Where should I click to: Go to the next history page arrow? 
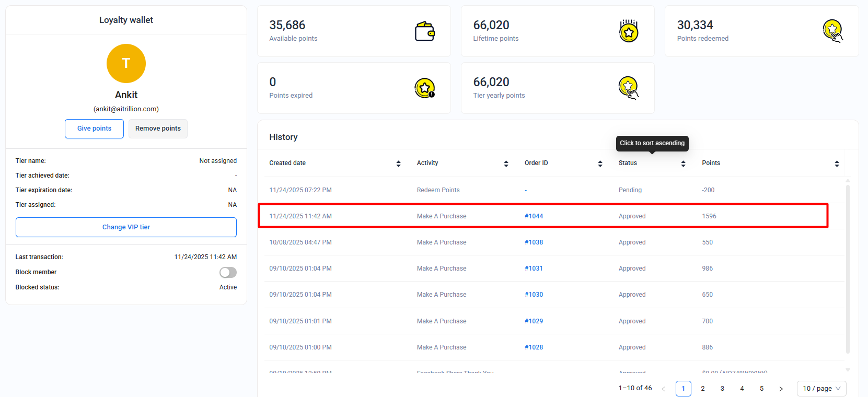point(781,389)
